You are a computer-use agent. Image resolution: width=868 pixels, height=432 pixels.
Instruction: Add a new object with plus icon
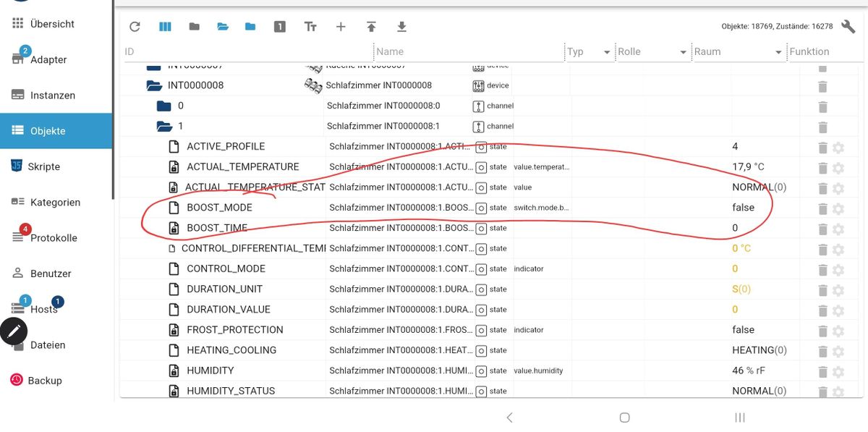tap(341, 27)
